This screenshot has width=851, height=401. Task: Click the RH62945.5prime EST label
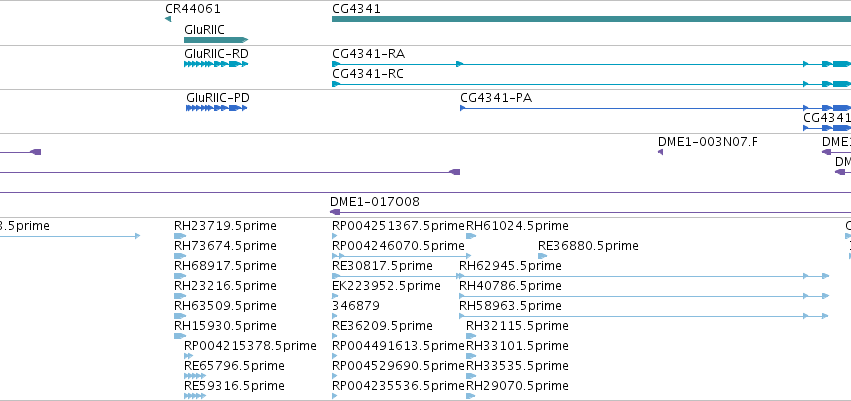(510, 266)
